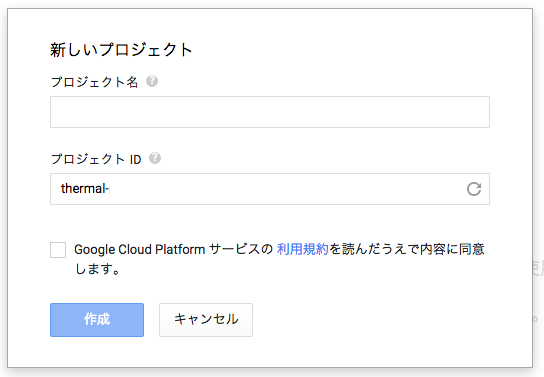
Task: Click into the プロジェクト ID field containing thermal-
Action: (270, 189)
